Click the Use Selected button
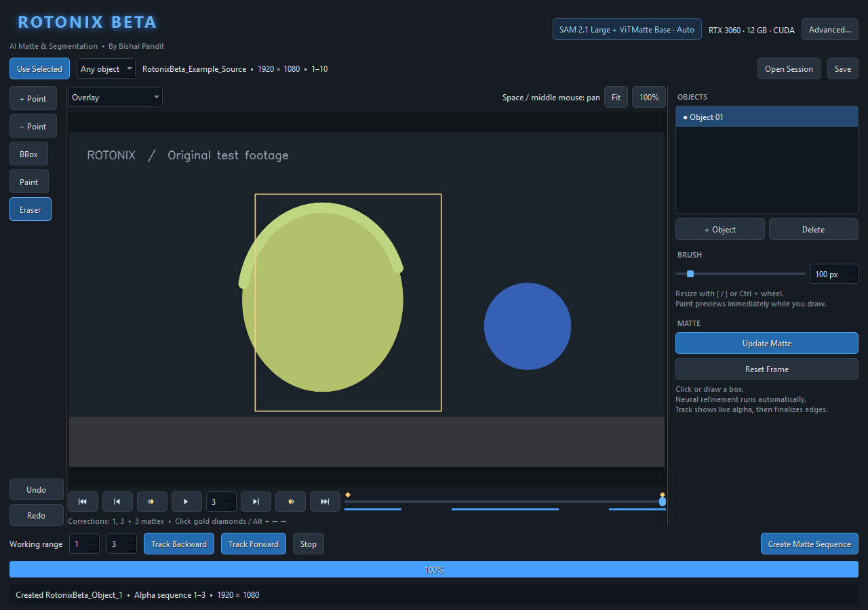 [x=39, y=69]
